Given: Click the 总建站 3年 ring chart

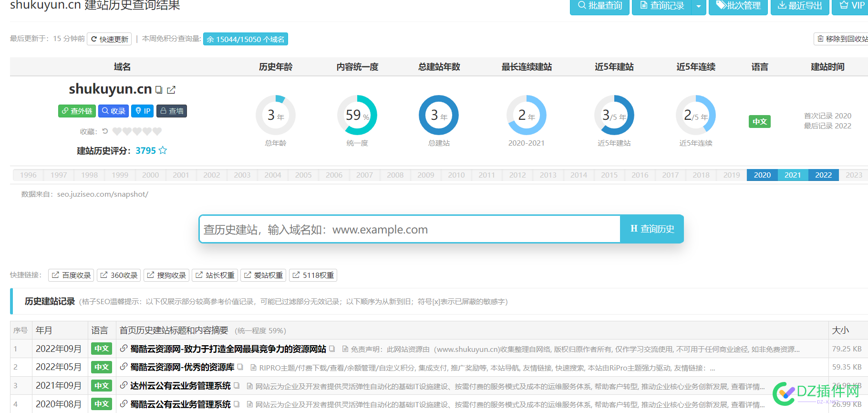Looking at the screenshot, I should (x=439, y=115).
